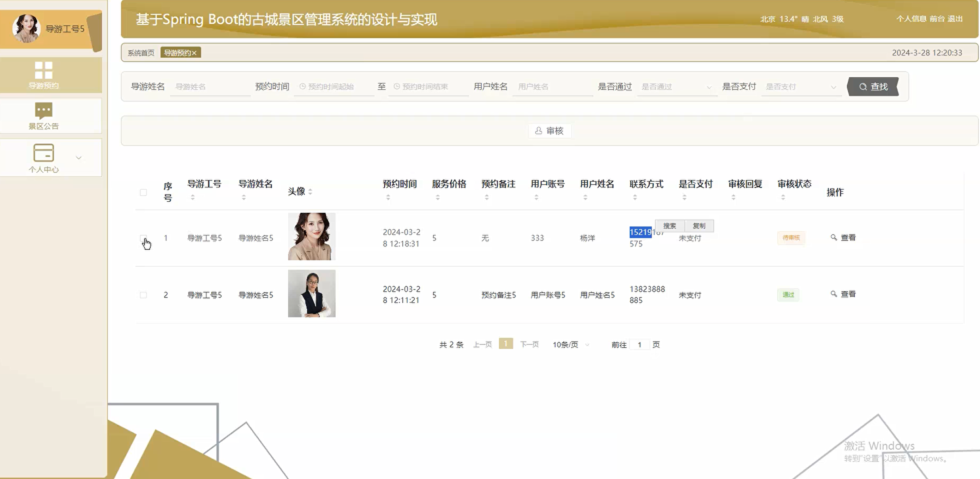Open the 是否通过 dropdown
This screenshot has height=479, width=980.
[677, 87]
